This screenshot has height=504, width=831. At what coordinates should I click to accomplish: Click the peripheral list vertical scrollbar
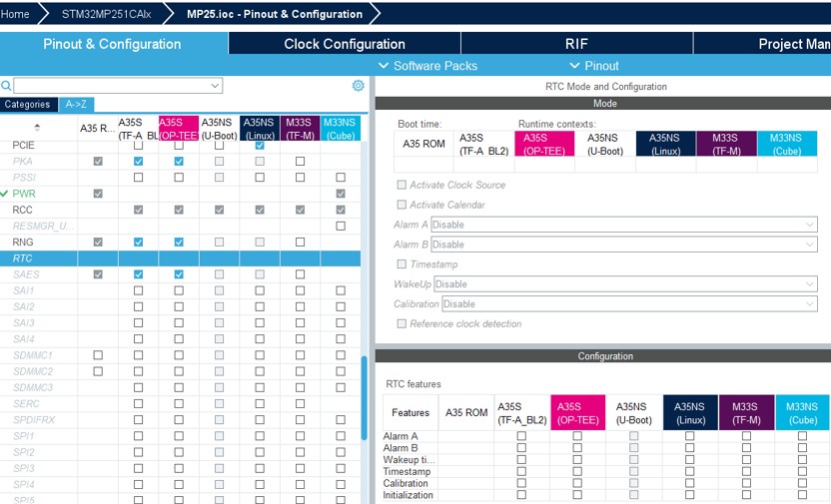pyautogui.click(x=365, y=397)
